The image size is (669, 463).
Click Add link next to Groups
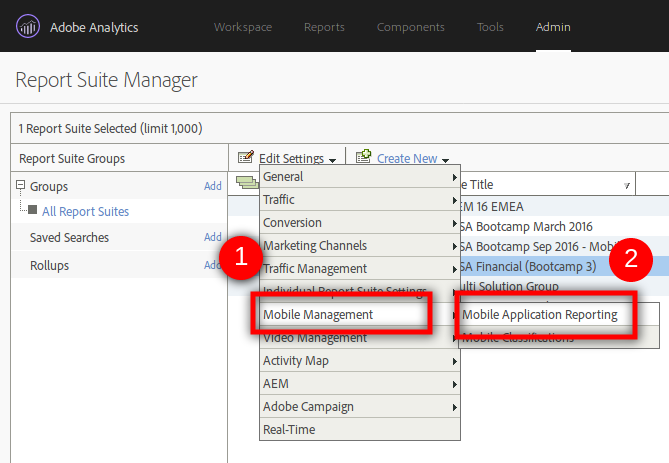point(212,186)
